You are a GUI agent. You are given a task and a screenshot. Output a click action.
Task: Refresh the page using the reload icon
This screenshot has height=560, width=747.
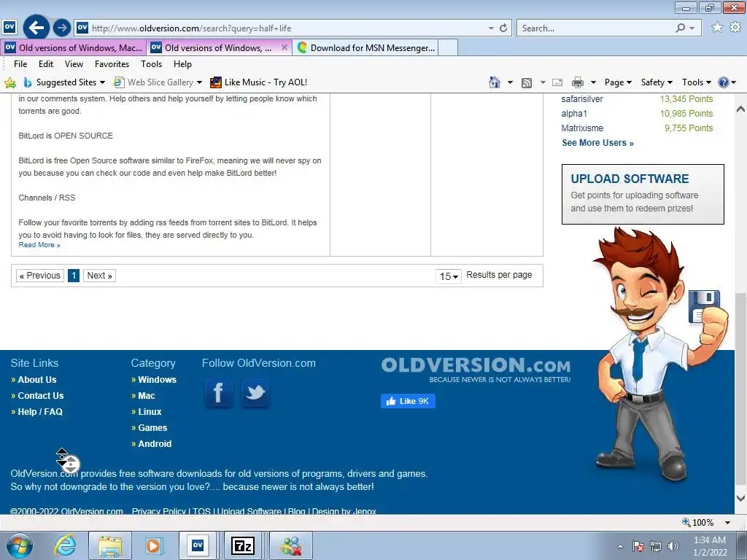[x=503, y=28]
